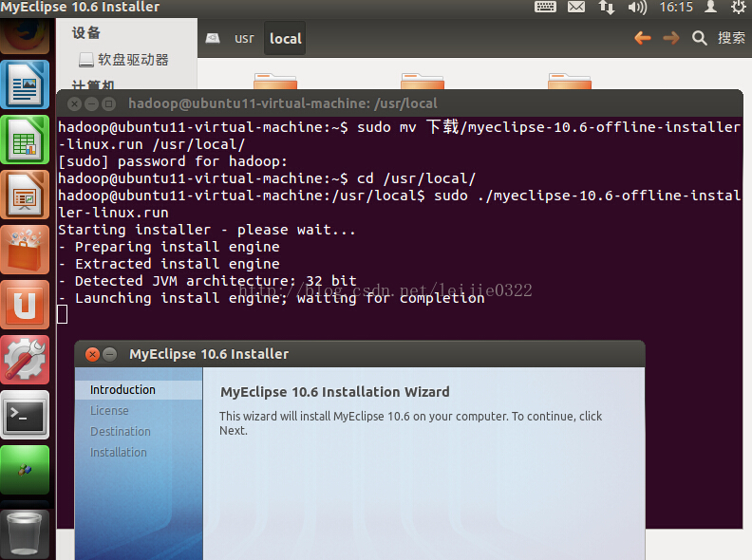Click the MyEclipse 10.6 Installer top panel title
Screen dimensions: 752x560
coord(80,8)
